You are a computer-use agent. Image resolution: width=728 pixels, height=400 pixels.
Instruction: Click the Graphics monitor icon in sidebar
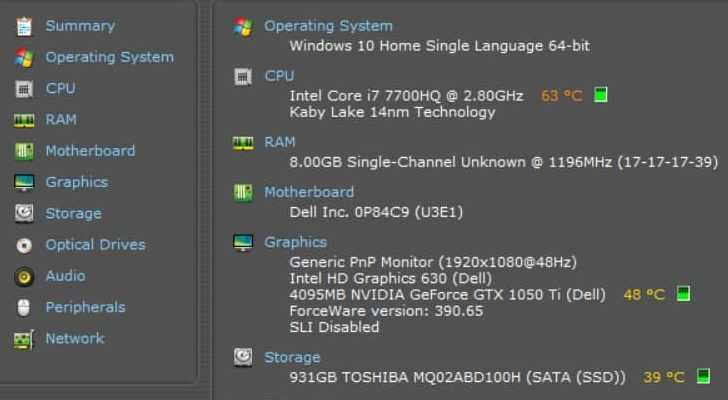click(24, 183)
